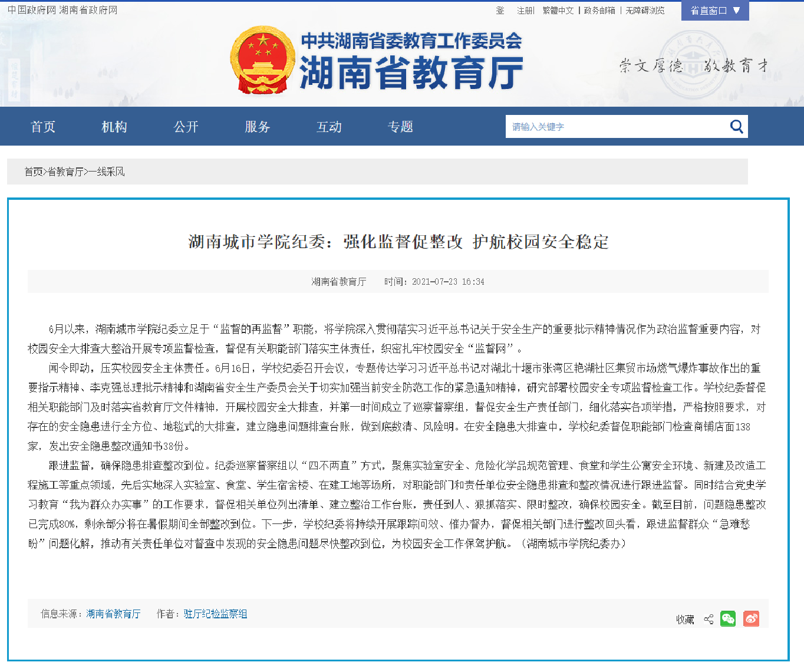Share article to Weibo icon

click(x=751, y=618)
